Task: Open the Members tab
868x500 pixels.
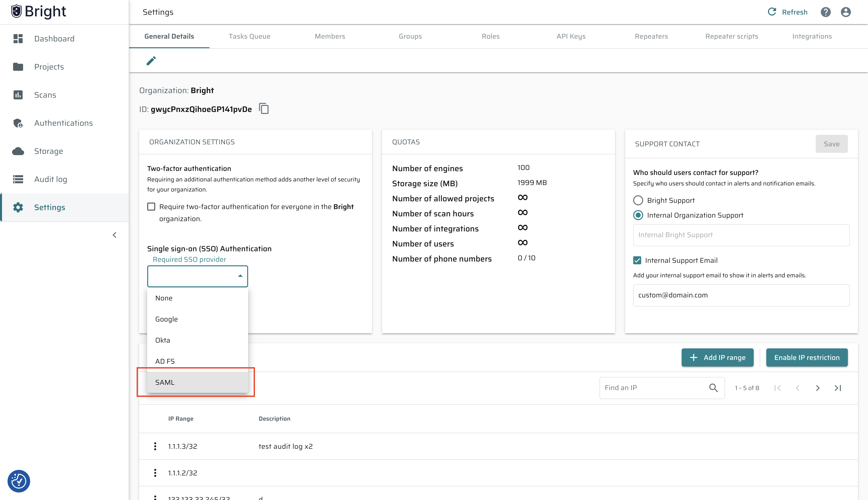Action: click(x=330, y=36)
